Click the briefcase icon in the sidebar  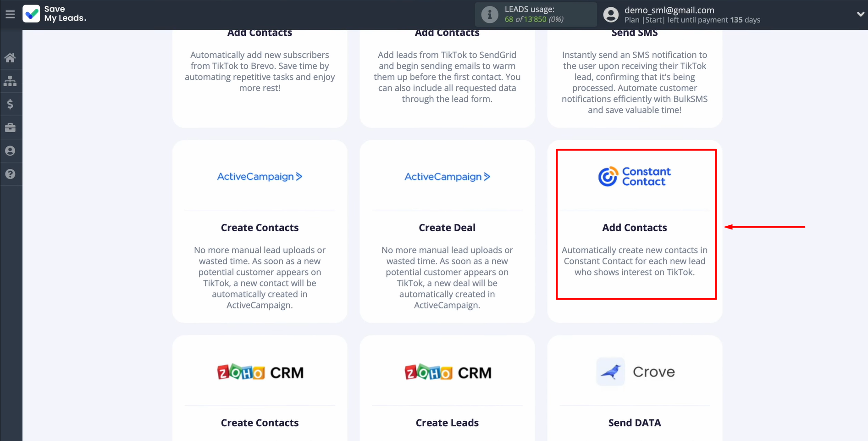coord(11,128)
